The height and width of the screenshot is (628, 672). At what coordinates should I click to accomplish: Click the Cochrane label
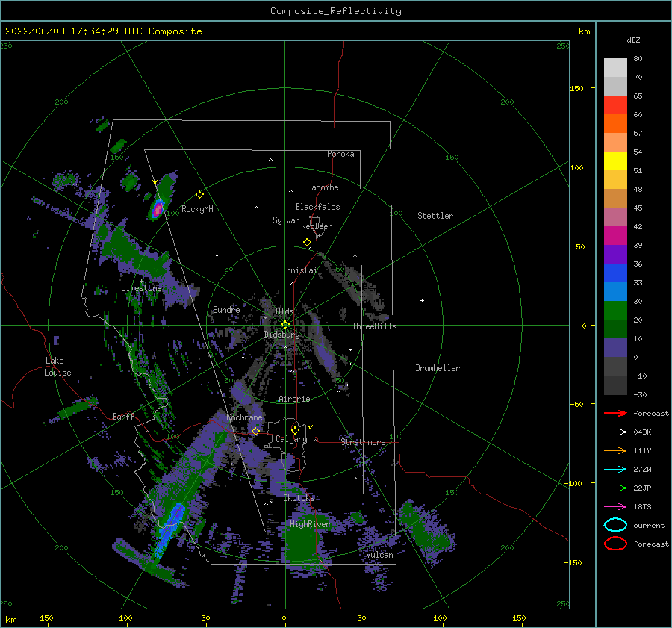(244, 417)
